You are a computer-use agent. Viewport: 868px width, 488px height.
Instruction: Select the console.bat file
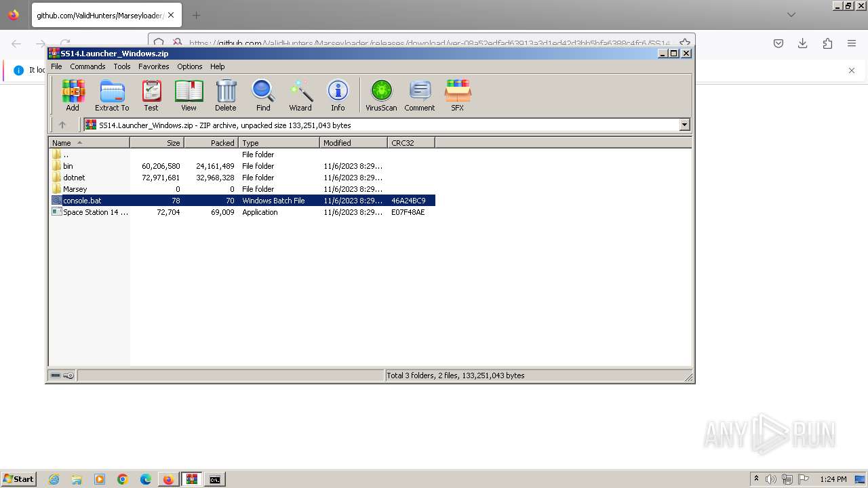(243, 201)
